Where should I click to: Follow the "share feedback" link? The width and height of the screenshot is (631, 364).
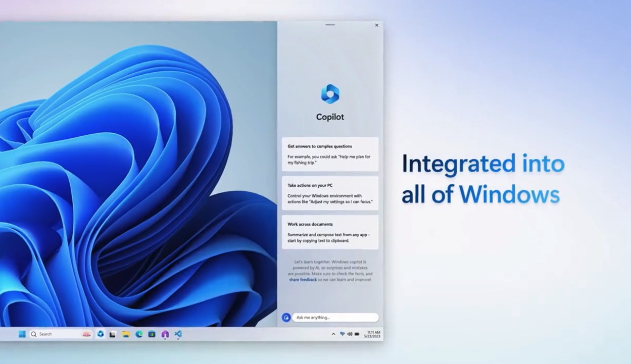click(303, 280)
